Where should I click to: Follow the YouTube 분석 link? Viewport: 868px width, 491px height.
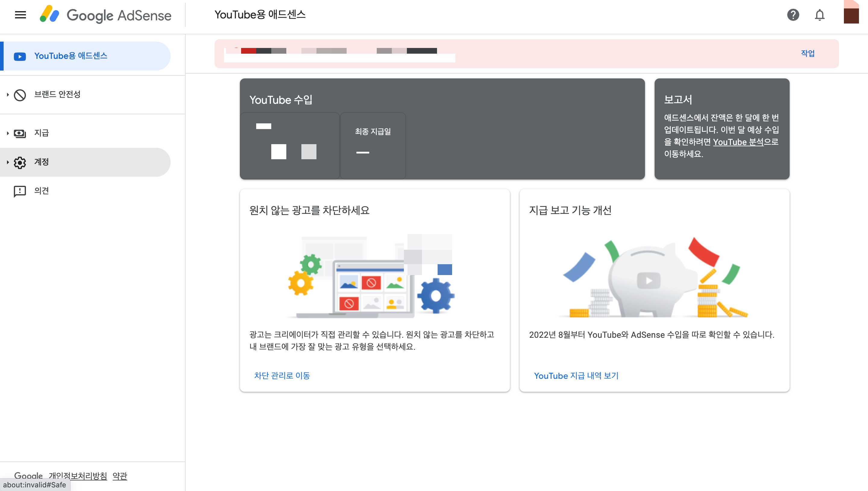tap(738, 142)
